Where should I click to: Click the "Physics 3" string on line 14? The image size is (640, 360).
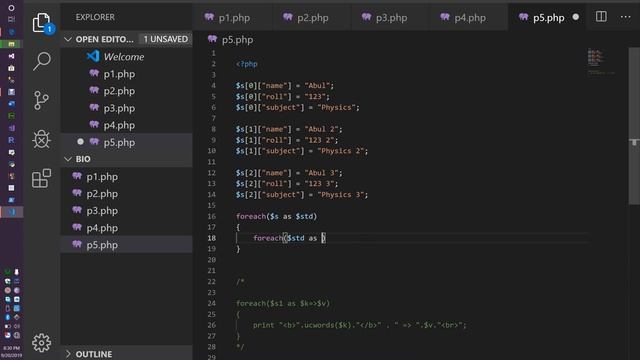pyautogui.click(x=342, y=195)
